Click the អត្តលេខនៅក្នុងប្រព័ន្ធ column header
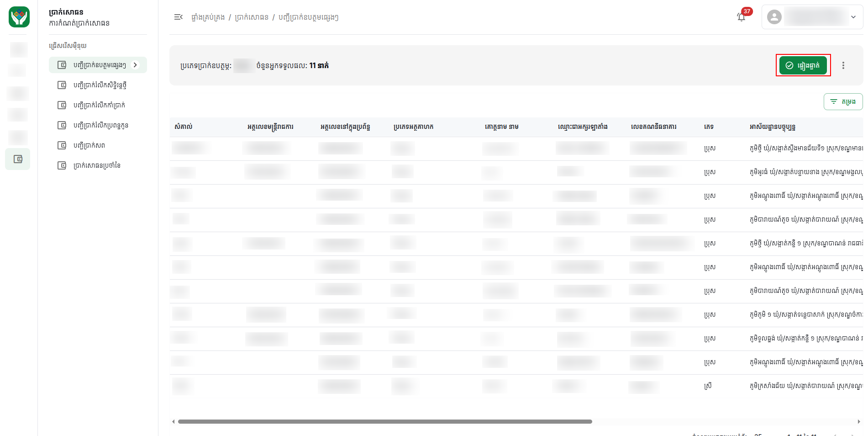Viewport: 868px width, 436px height. [345, 127]
